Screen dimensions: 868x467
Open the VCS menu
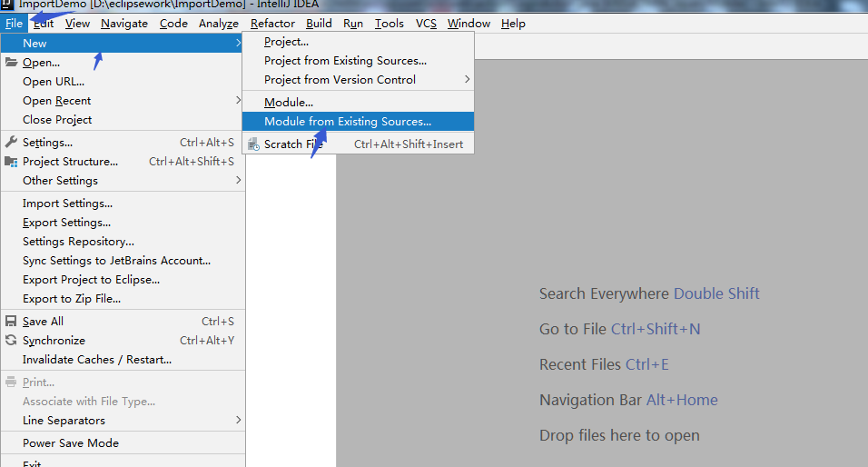[x=426, y=24]
